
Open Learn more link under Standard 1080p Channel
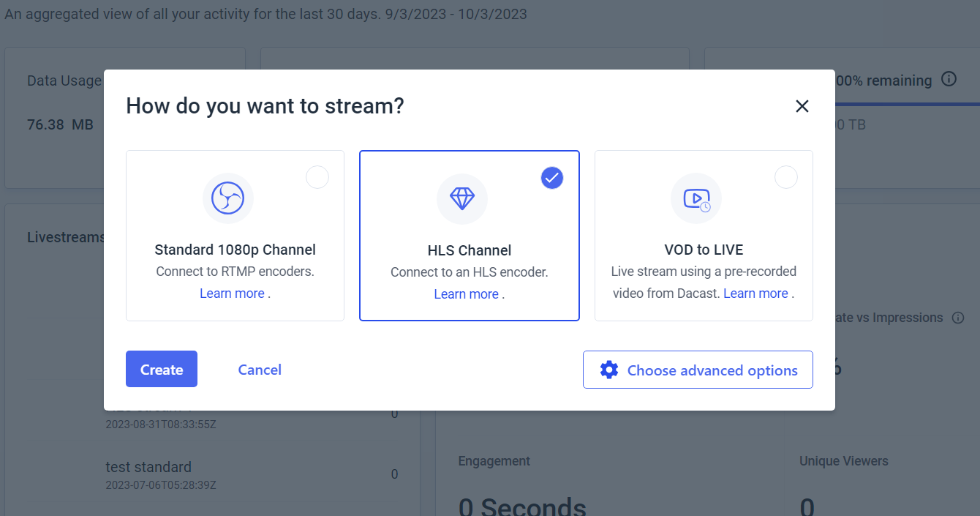(232, 293)
